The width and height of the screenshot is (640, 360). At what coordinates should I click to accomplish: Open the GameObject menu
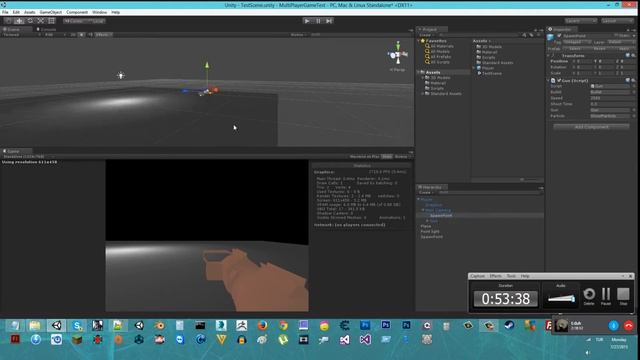[x=51, y=12]
